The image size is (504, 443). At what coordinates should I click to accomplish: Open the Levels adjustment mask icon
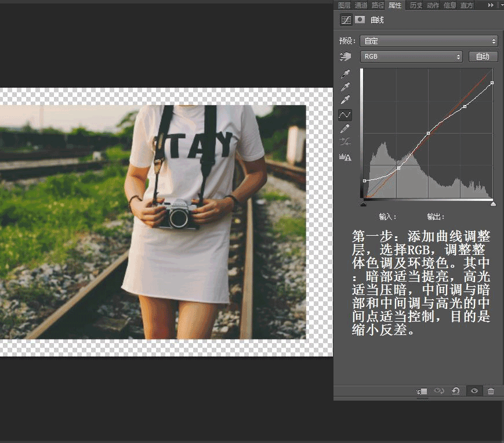(359, 19)
